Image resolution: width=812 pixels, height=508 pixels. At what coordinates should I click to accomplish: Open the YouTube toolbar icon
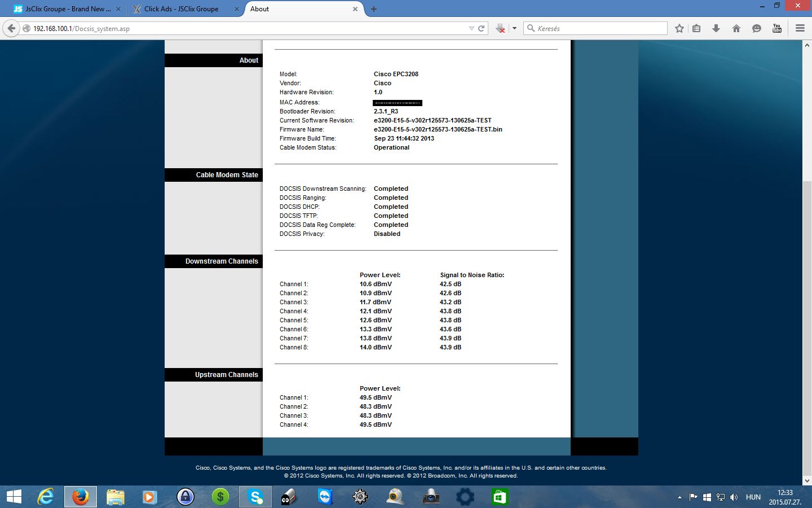pyautogui.click(x=777, y=28)
